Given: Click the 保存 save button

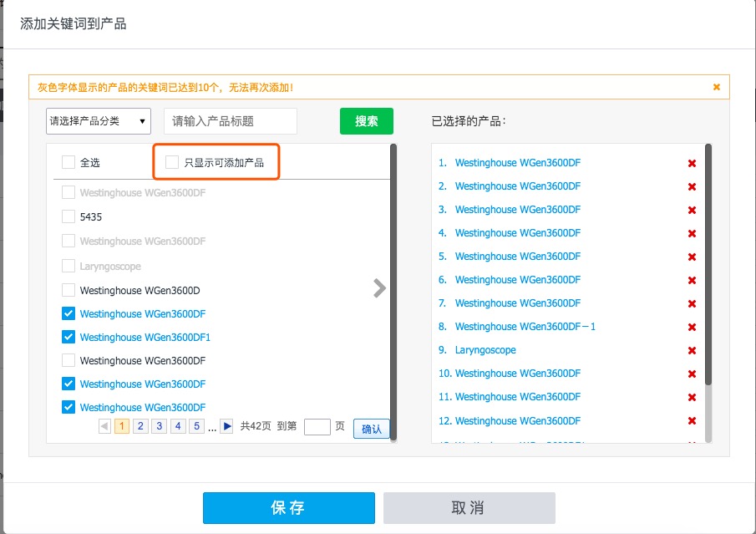Looking at the screenshot, I should coord(288,507).
